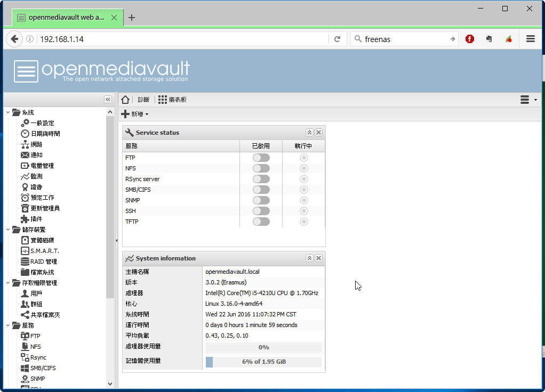Collapse the 服務 tree folder
Screen dimensions: 545x392
coord(8,325)
